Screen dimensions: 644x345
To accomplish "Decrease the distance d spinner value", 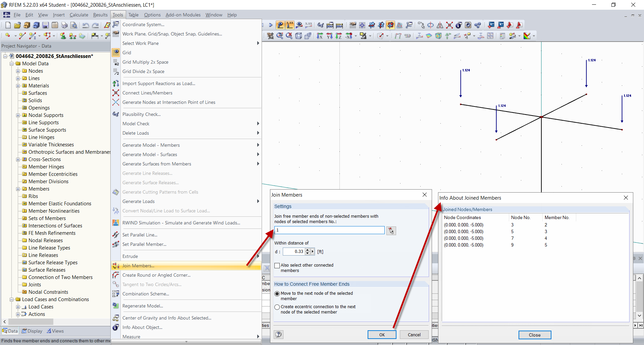I will 307,253.
